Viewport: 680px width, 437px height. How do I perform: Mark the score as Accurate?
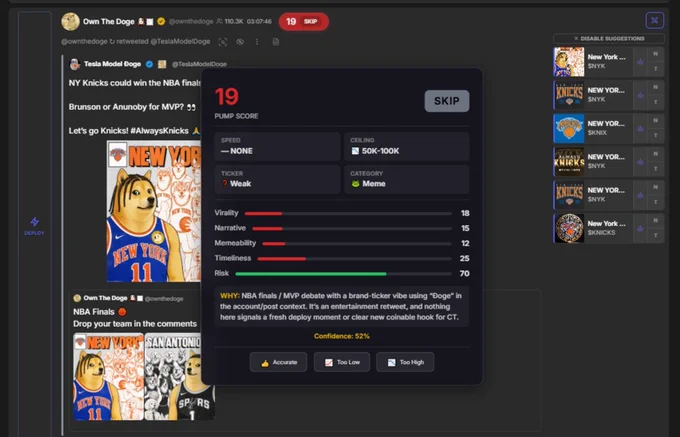[x=278, y=362]
